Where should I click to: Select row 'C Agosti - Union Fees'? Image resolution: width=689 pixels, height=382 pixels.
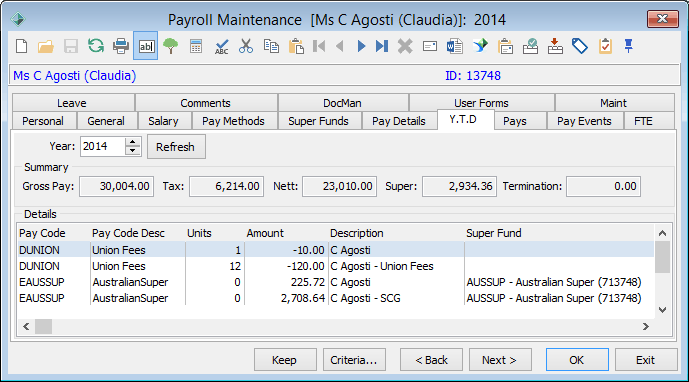point(336,266)
